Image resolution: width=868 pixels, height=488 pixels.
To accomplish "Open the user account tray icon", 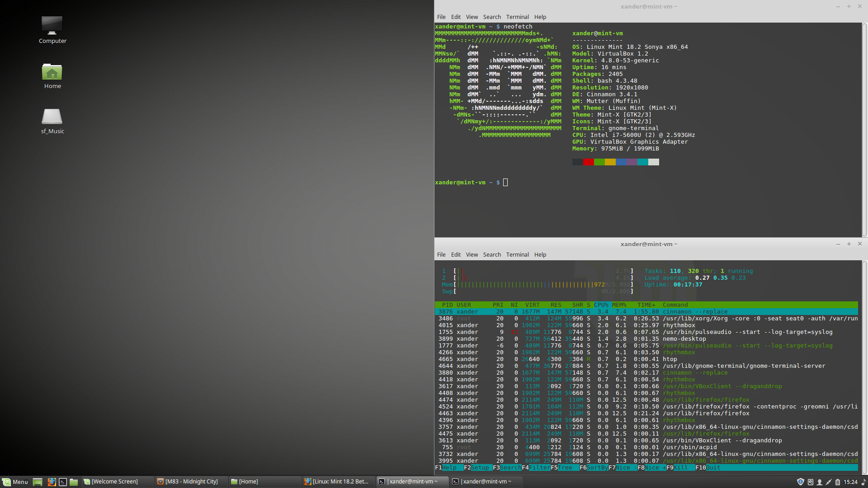I will (819, 482).
